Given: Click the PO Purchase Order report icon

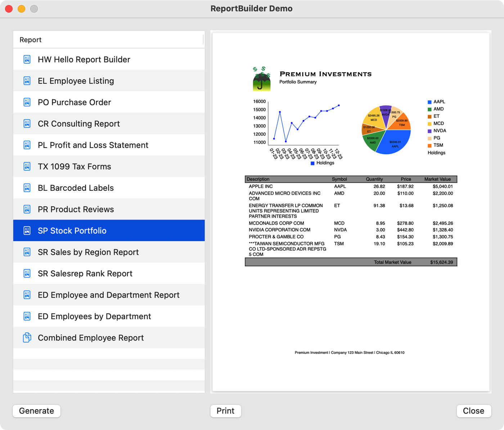Looking at the screenshot, I should coord(27,102).
